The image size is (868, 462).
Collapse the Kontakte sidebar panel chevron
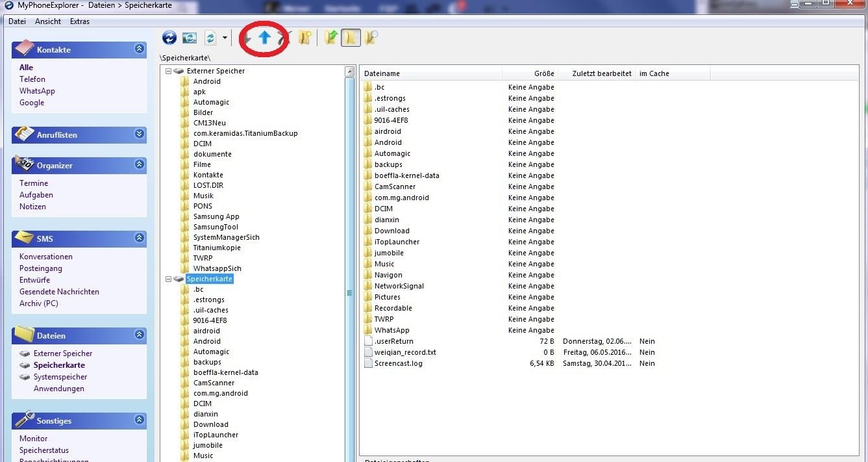pyautogui.click(x=139, y=49)
